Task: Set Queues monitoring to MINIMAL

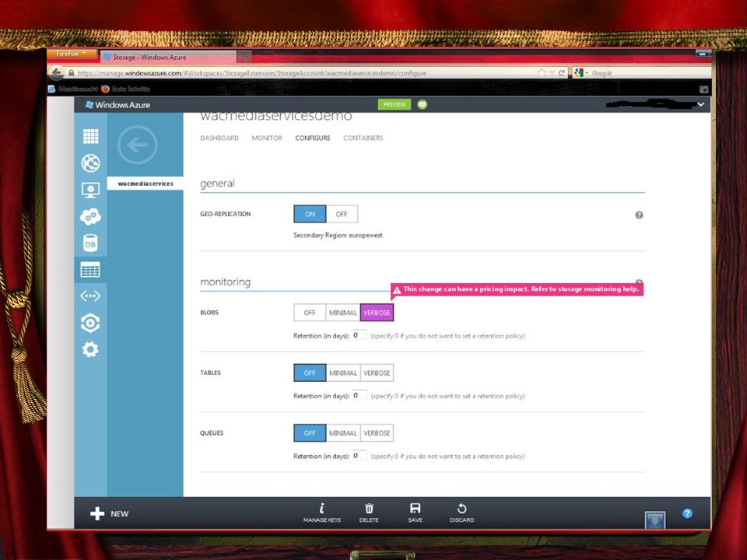Action: coord(343,433)
